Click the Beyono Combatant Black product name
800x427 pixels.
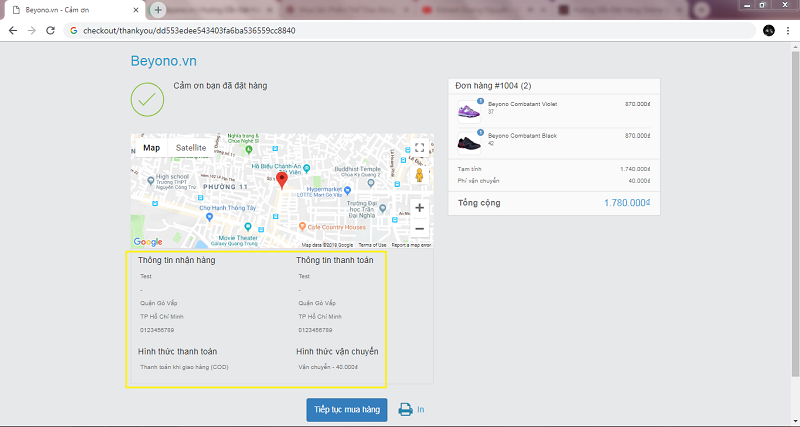click(x=522, y=136)
